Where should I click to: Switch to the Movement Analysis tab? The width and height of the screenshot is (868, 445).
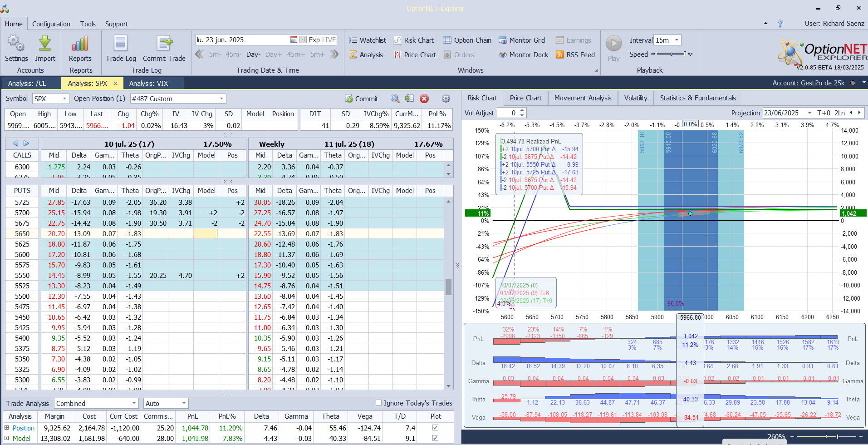[583, 98]
